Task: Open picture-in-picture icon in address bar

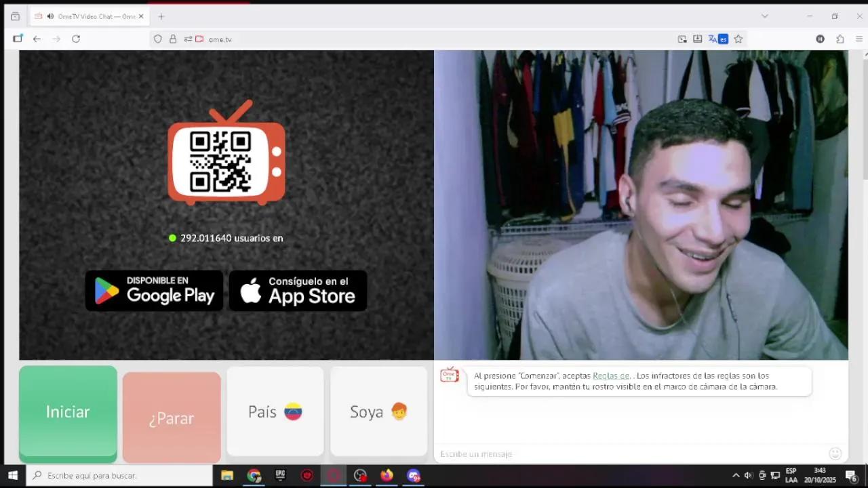Action: (682, 39)
